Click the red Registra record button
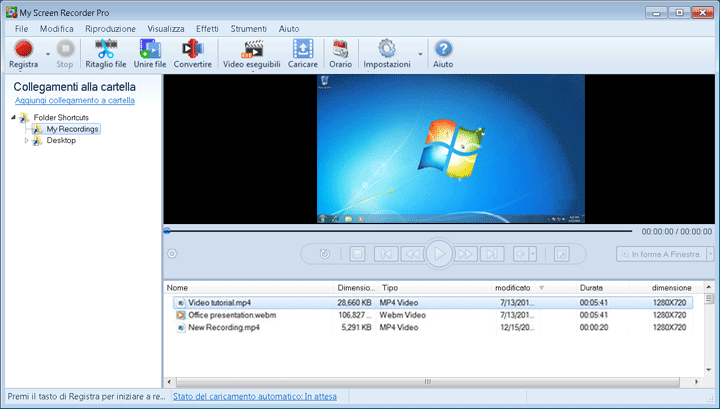 tap(22, 49)
